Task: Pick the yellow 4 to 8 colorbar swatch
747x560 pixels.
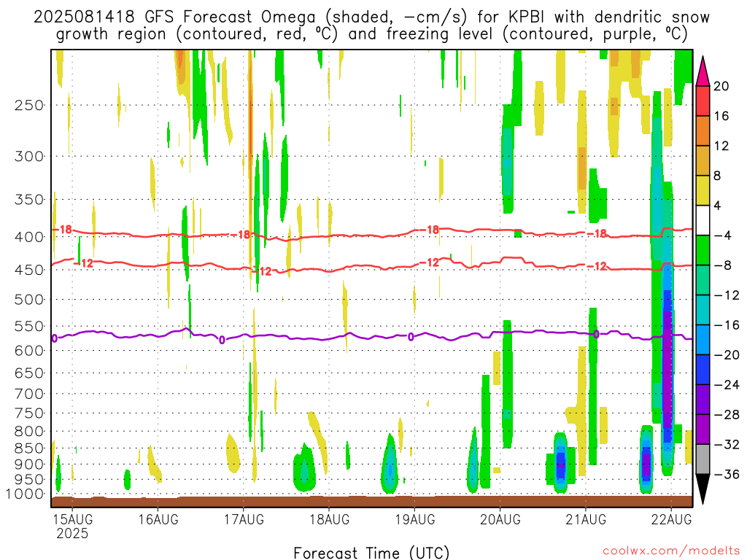Action: pos(703,190)
